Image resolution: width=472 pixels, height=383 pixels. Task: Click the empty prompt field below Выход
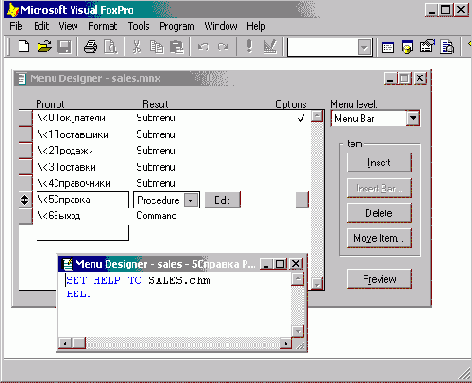[83, 232]
